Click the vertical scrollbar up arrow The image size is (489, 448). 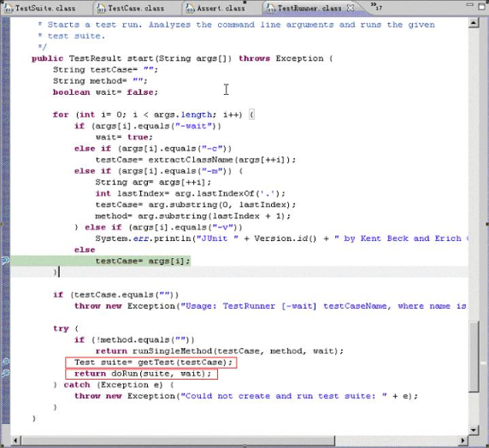474,22
